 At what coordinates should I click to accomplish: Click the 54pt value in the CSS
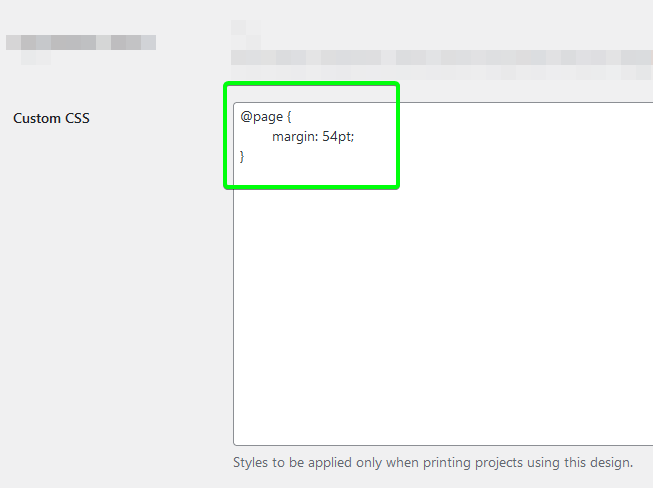tap(336, 137)
